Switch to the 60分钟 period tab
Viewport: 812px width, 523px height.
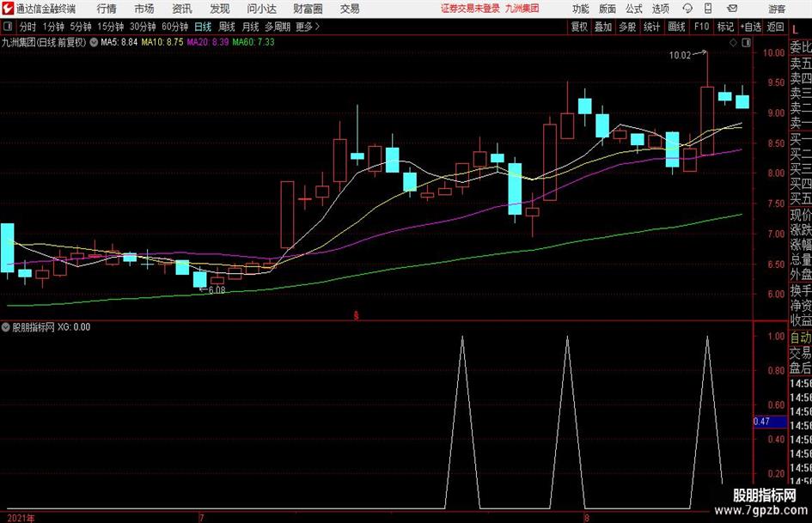(174, 27)
